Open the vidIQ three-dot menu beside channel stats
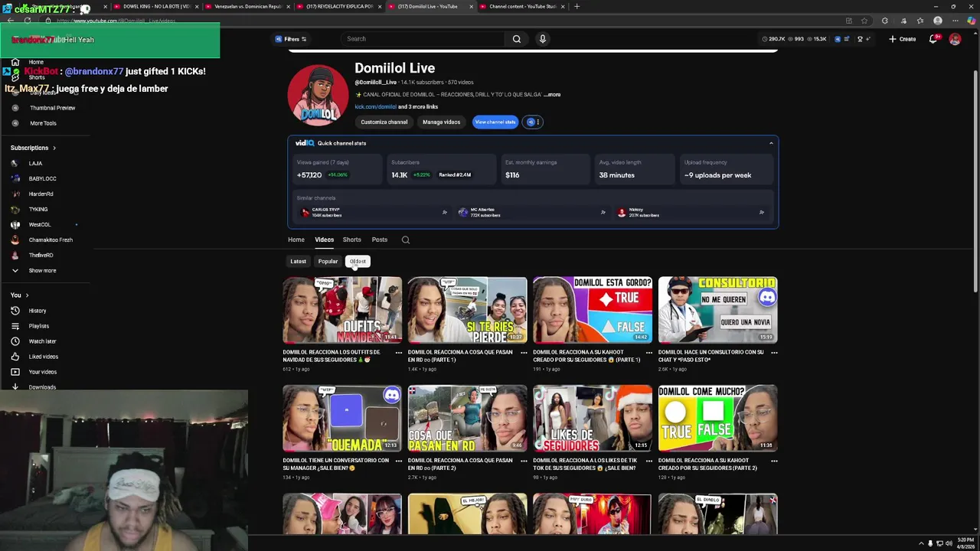Viewport: 980px width, 551px height. click(x=537, y=122)
